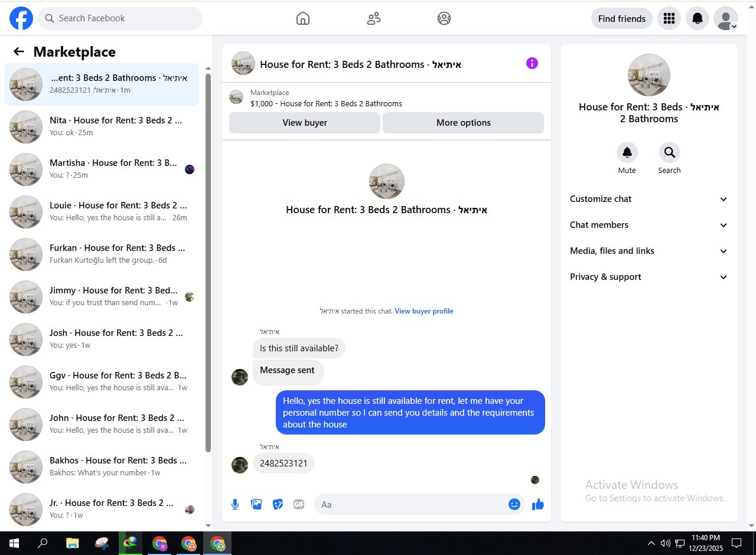Open the purple conversation information icon
This screenshot has height=555, width=756.
(x=532, y=63)
